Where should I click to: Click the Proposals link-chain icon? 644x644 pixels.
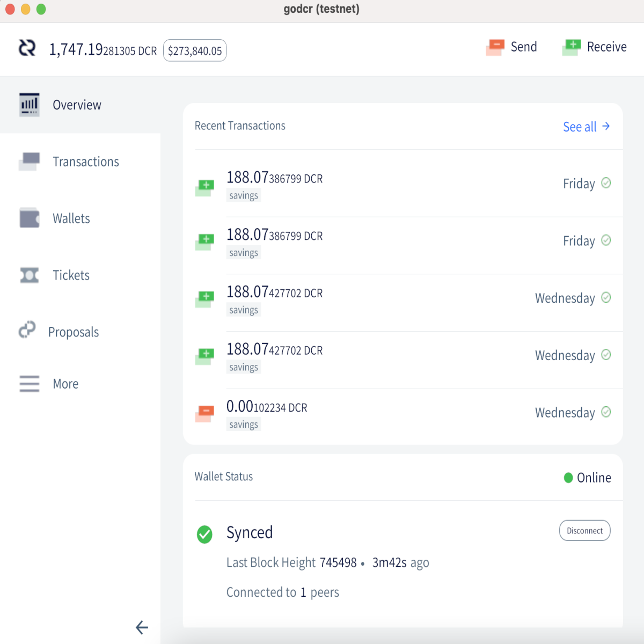click(27, 330)
